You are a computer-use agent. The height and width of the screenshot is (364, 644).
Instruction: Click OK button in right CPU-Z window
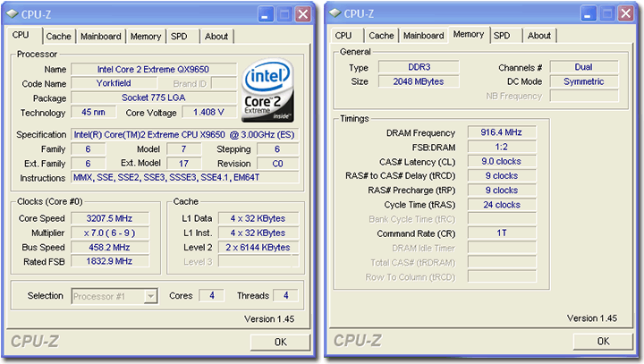point(604,341)
